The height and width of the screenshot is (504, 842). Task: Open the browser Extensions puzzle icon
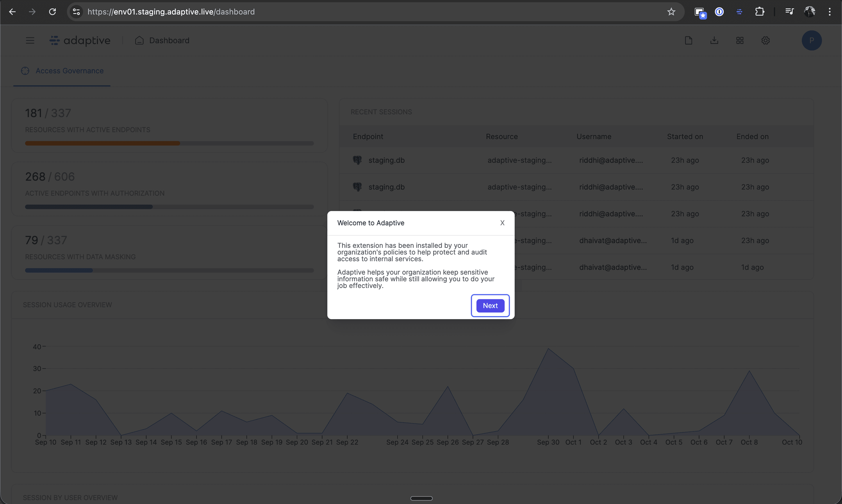[x=760, y=12]
